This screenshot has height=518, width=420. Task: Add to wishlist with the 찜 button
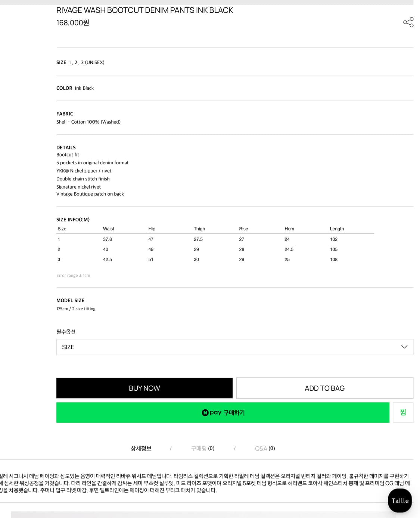click(x=403, y=412)
